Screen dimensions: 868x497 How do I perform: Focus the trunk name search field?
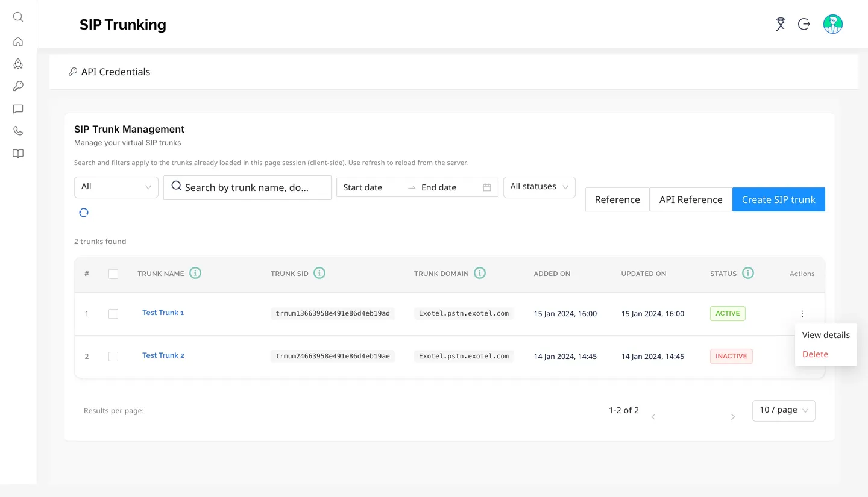[x=247, y=187]
